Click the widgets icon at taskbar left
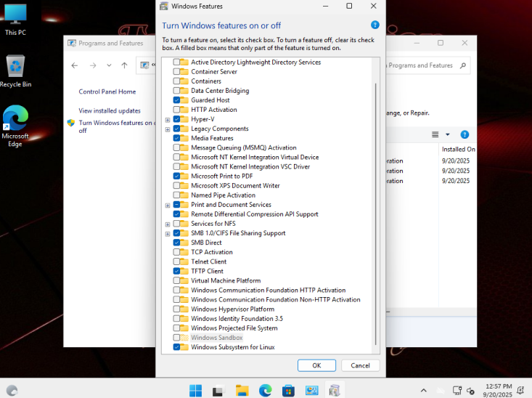The width and height of the screenshot is (532, 398). pyautogui.click(x=12, y=391)
